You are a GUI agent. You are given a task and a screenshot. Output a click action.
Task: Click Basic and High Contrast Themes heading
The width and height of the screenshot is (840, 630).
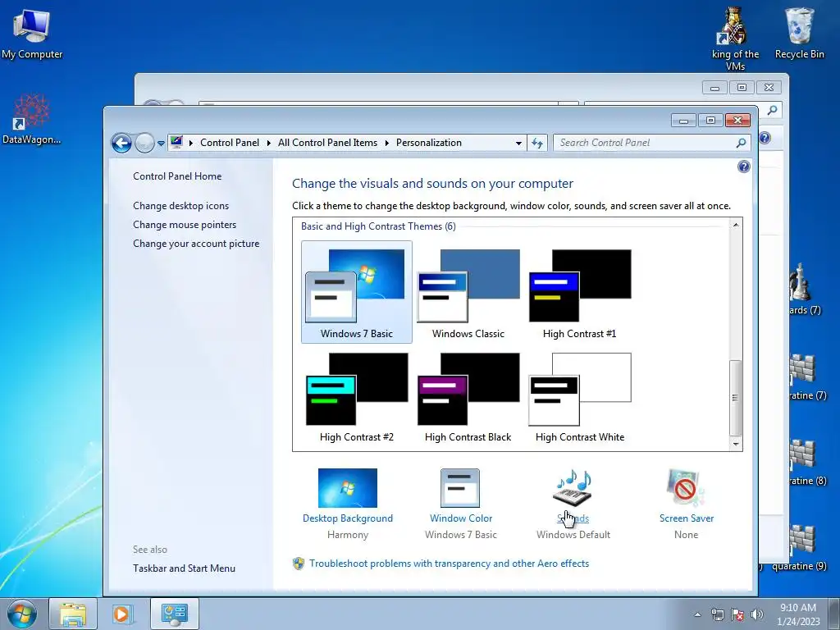[x=378, y=226]
